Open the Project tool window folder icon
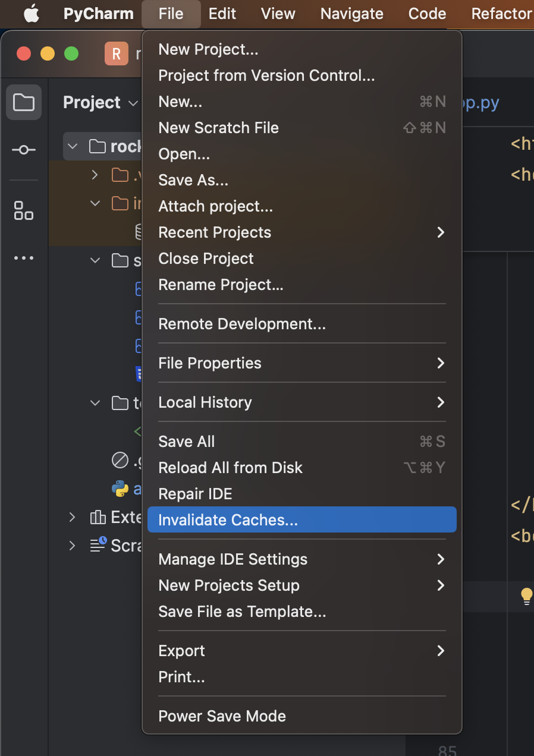534x756 pixels. coord(24,103)
